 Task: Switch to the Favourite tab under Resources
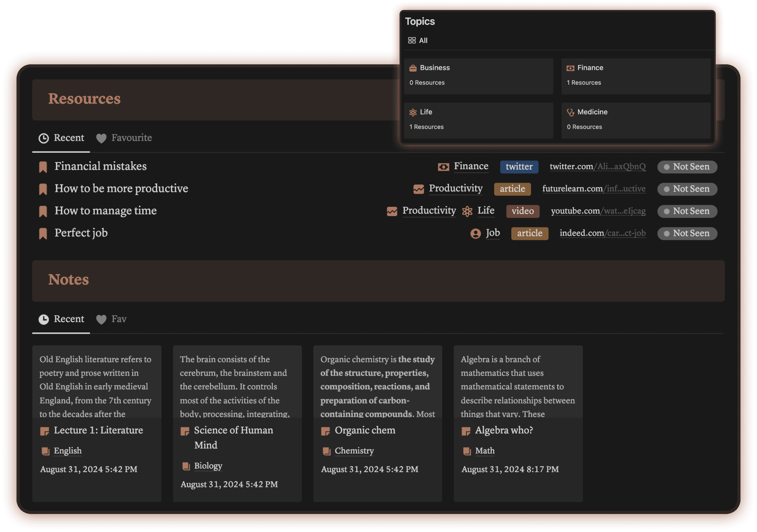pos(124,138)
